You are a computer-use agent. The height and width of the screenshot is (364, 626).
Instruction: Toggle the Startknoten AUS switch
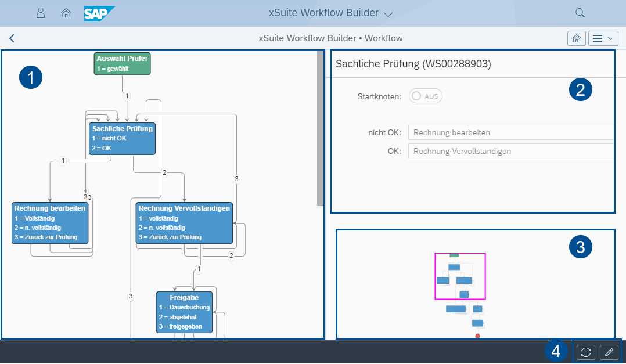tap(425, 96)
